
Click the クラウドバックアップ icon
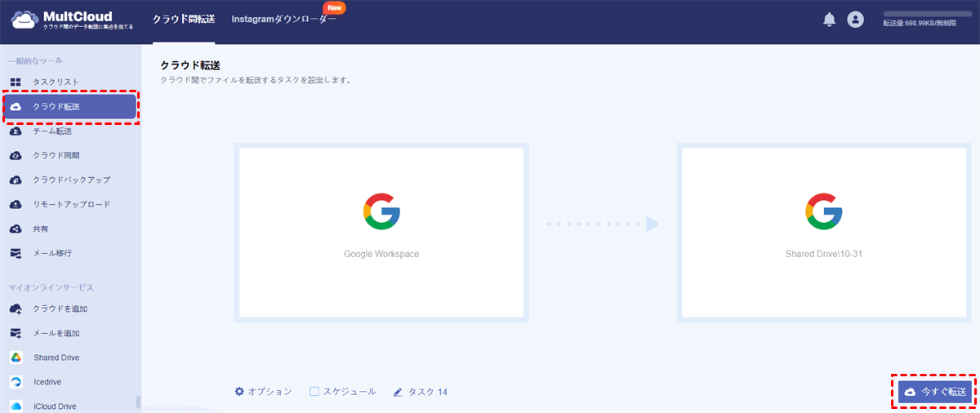point(16,180)
